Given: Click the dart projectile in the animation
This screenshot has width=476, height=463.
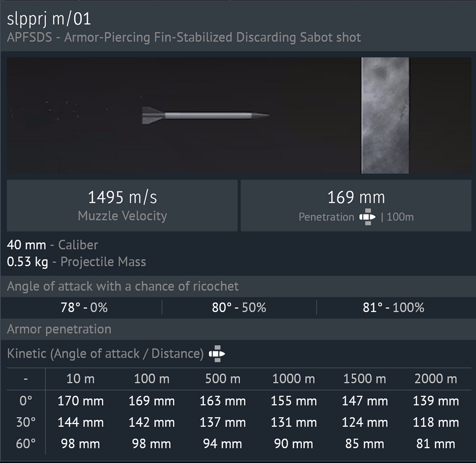Looking at the screenshot, I should (x=206, y=115).
